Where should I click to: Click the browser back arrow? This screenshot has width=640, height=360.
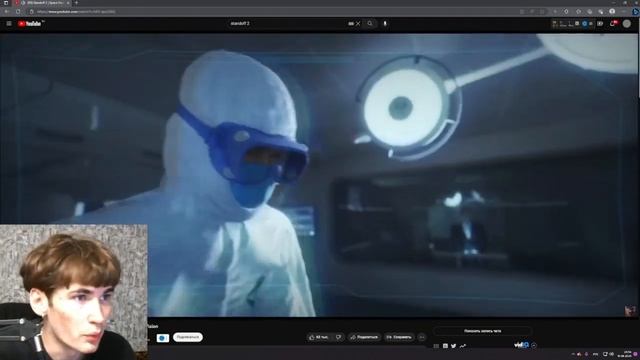7,12
